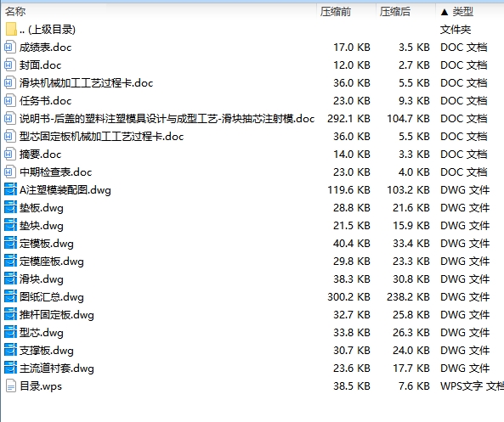
Task: Click the DWG icon beside 图纸汇总.dwg
Action: [10, 296]
